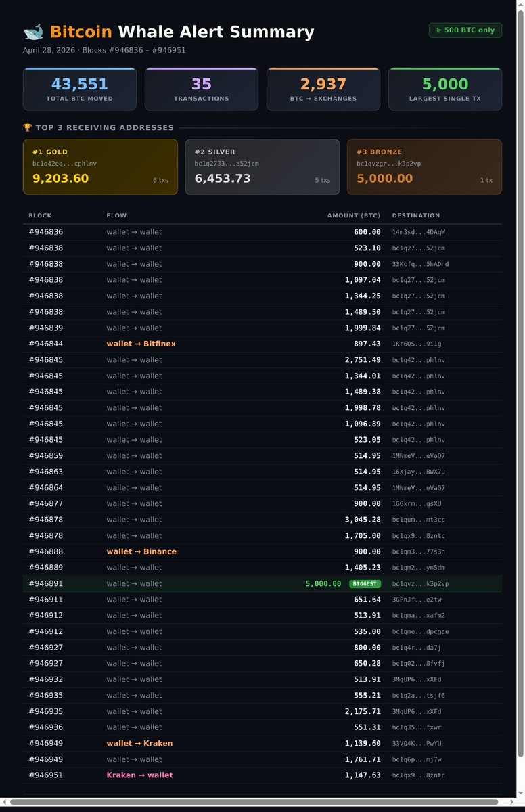Image resolution: width=525 pixels, height=812 pixels.
Task: Sort by the BLOCK column header
Action: pos(40,216)
